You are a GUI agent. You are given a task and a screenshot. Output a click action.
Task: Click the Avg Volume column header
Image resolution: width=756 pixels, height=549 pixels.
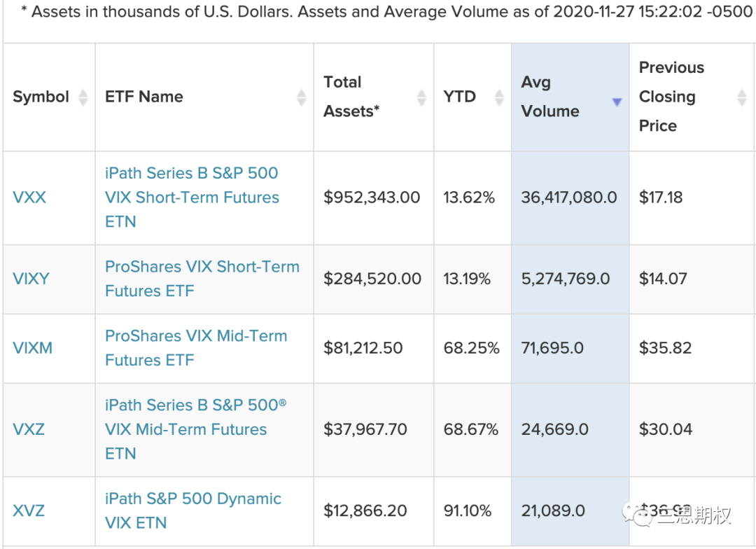[x=550, y=97]
